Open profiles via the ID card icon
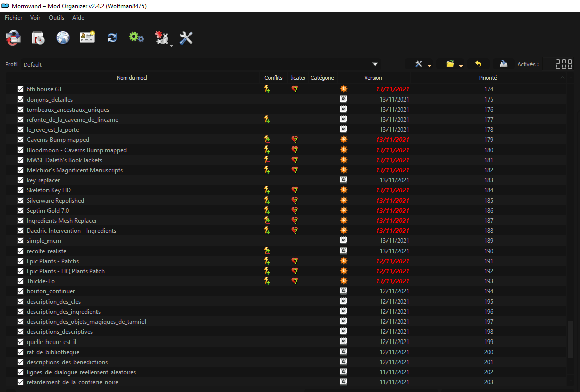Screen dimensions: 580x392 (87, 38)
